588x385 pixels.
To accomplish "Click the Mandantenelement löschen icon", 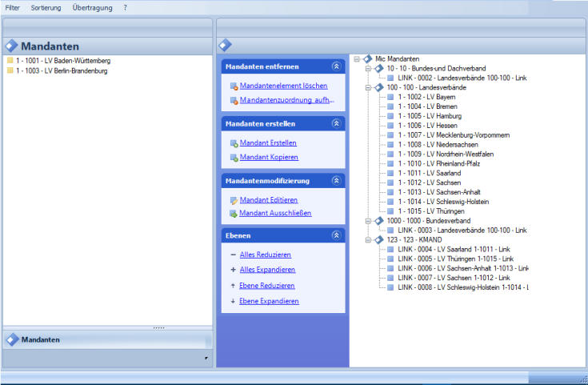I will 233,86.
